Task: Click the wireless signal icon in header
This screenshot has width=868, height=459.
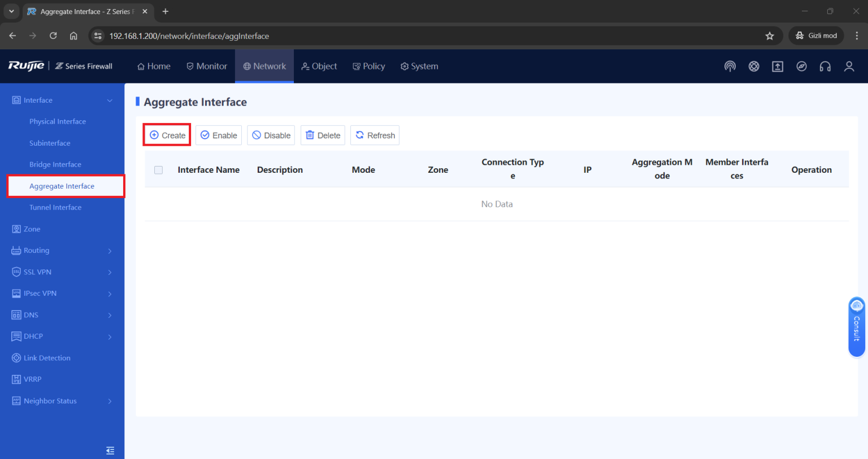Action: coord(730,67)
